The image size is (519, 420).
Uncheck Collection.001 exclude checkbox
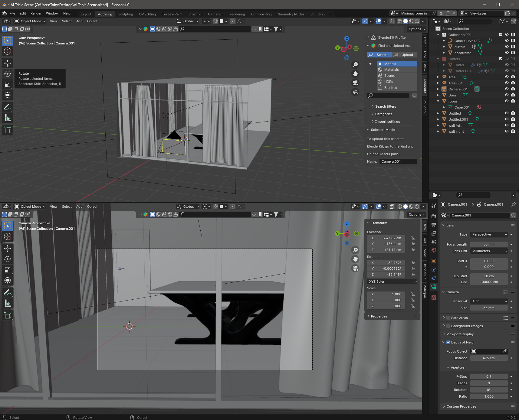(x=501, y=34)
